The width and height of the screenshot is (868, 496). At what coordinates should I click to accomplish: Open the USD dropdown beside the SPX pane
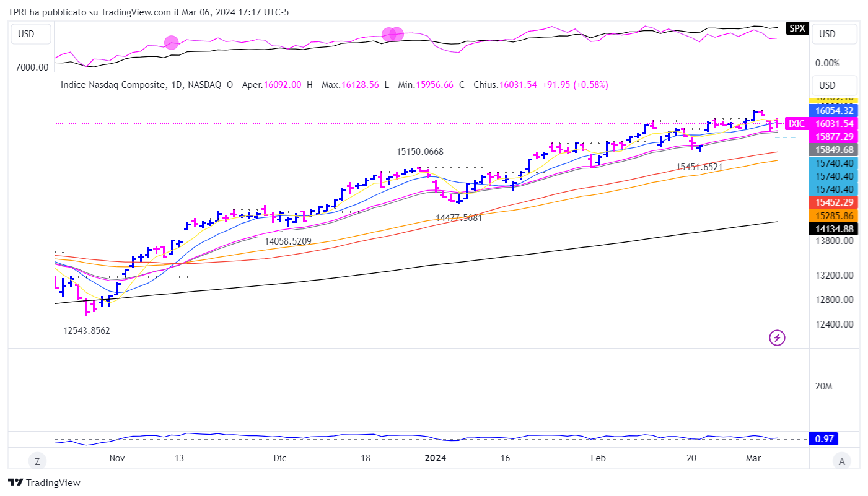[834, 34]
